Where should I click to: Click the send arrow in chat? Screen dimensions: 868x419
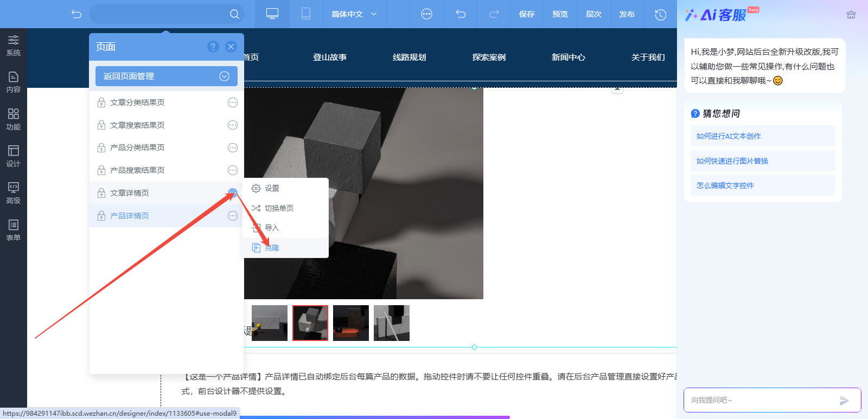pos(844,401)
